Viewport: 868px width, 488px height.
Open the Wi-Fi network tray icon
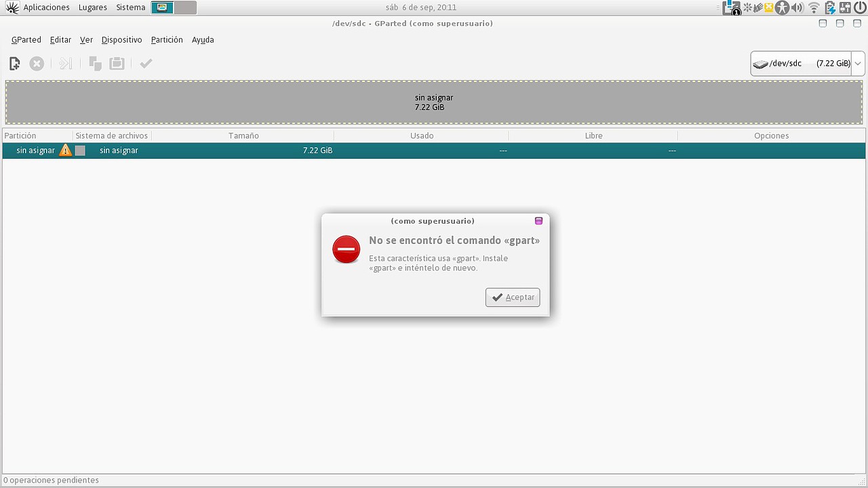pos(814,7)
